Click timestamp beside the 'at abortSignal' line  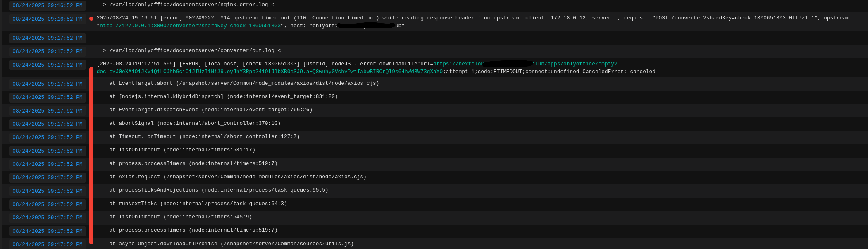(x=48, y=124)
